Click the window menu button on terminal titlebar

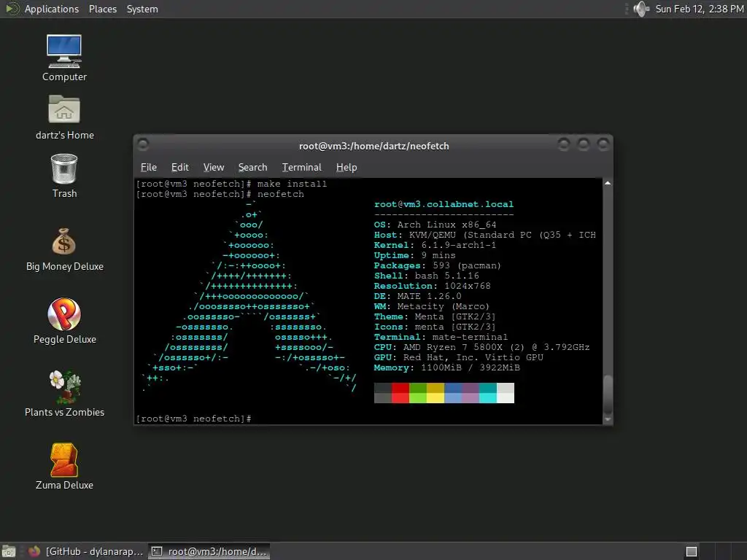(x=143, y=144)
